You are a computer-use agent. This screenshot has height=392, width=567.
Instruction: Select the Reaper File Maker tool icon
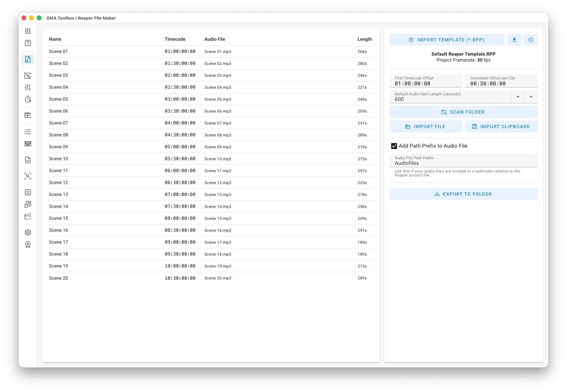point(28,59)
